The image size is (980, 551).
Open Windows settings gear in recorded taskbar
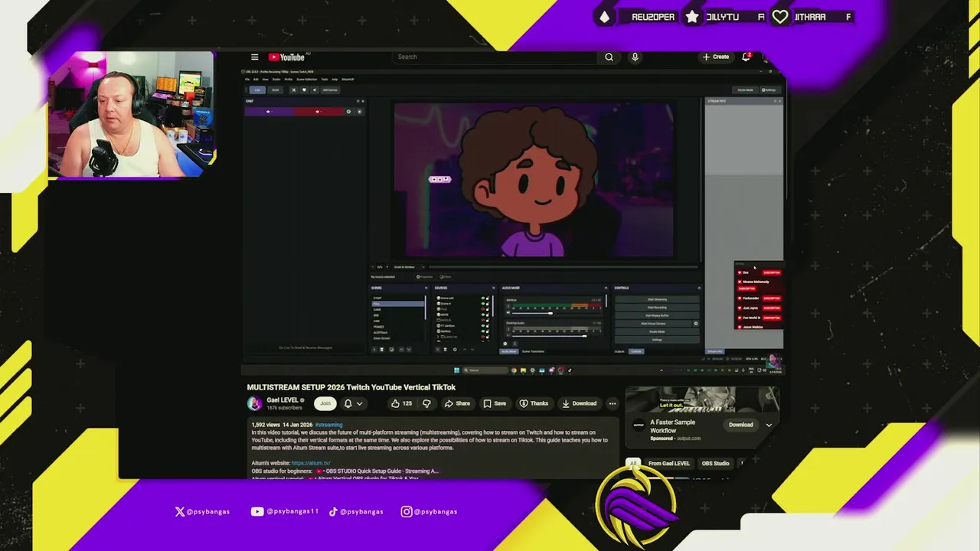point(532,370)
